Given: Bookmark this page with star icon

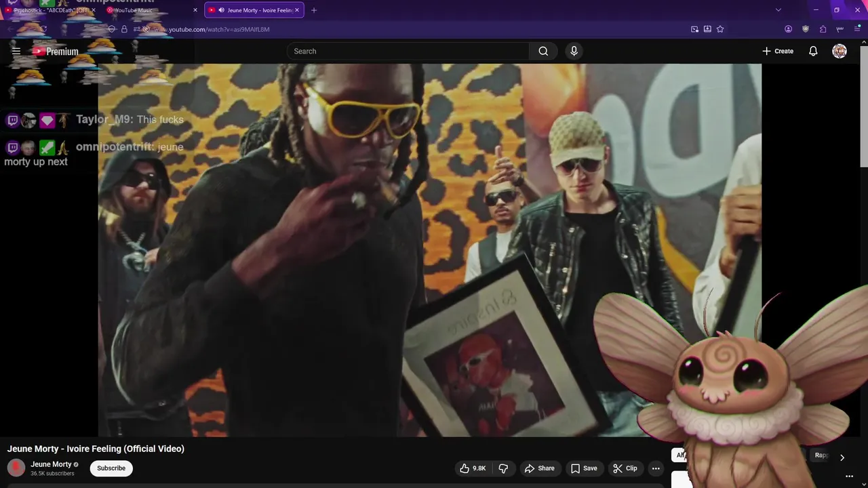Looking at the screenshot, I should click(720, 29).
